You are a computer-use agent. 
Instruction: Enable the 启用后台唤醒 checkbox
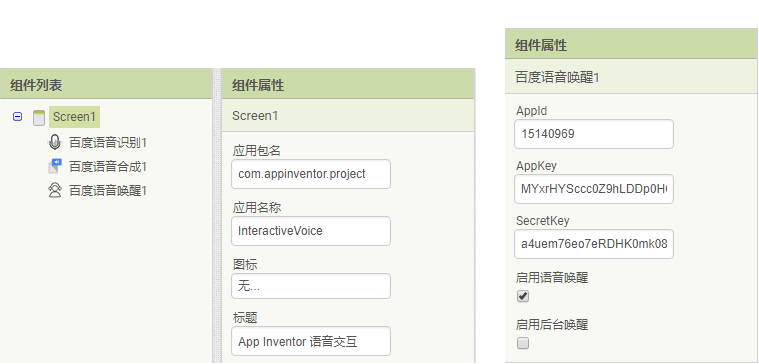523,343
